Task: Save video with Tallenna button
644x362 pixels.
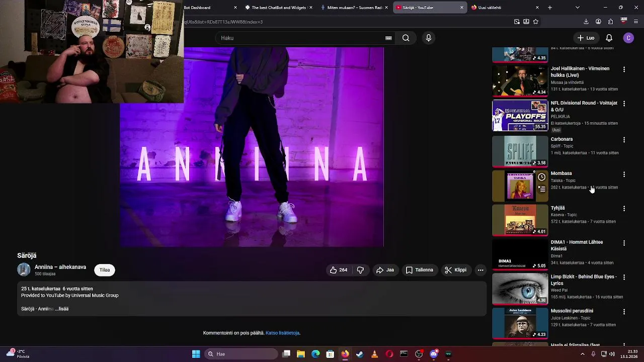Action: click(x=420, y=270)
